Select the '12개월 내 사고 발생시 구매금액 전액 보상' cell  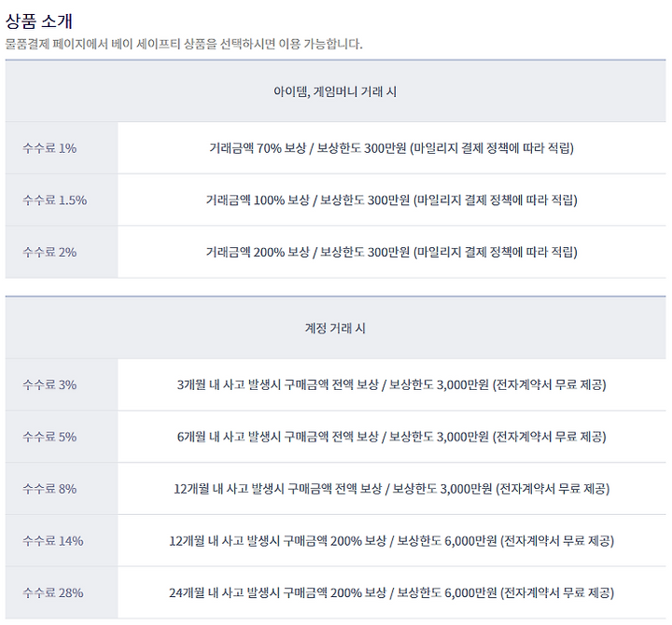(x=392, y=489)
